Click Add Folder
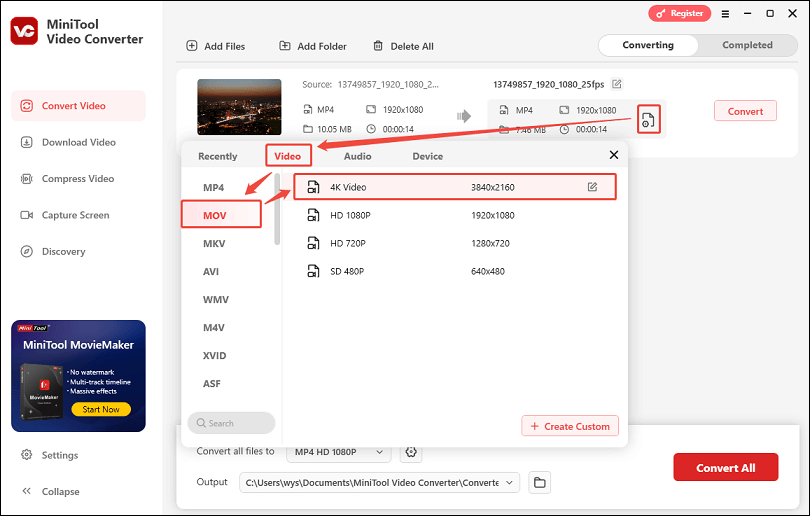The image size is (810, 516). 313,46
